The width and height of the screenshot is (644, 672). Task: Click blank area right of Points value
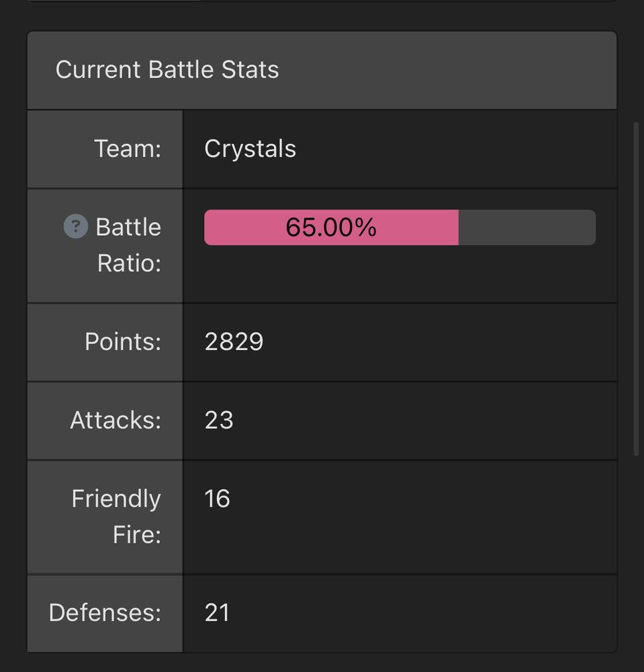439,341
